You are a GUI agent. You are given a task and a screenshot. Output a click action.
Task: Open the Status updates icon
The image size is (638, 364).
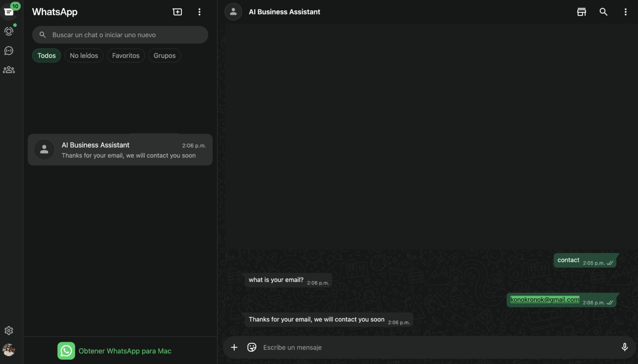pyautogui.click(x=9, y=31)
